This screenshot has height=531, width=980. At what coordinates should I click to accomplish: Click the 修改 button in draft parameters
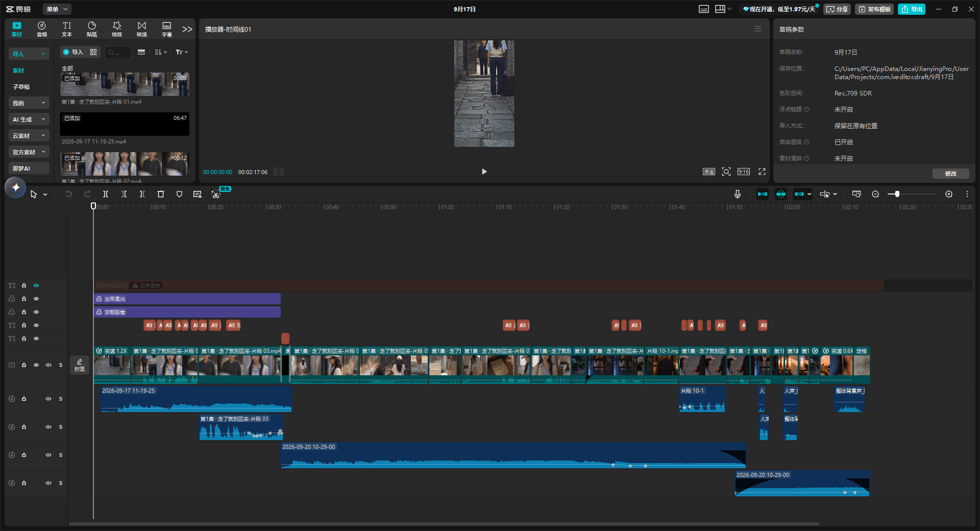coord(951,174)
